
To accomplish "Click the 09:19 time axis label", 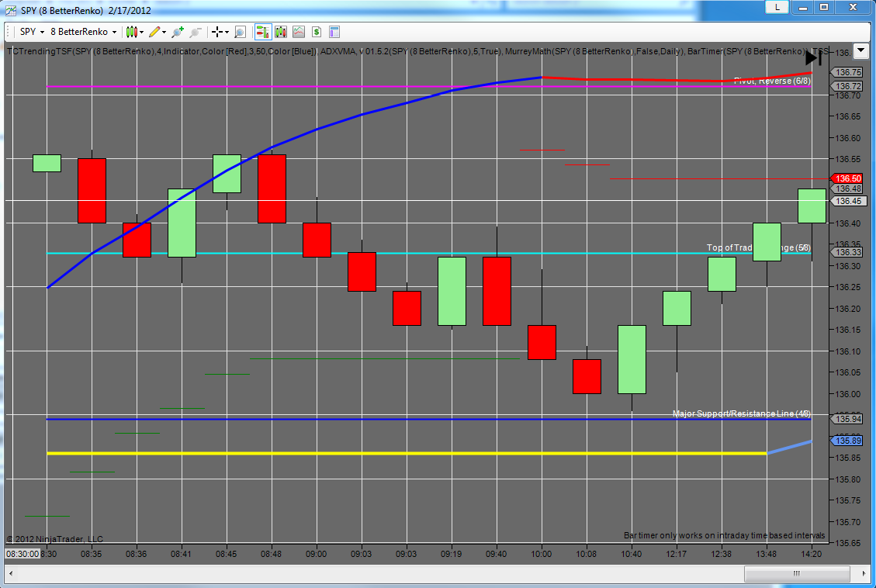I will point(451,554).
